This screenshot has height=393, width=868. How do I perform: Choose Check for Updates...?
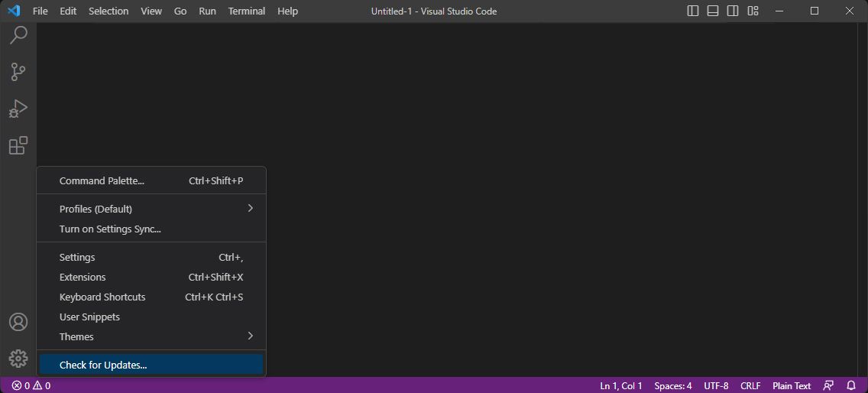[151, 365]
